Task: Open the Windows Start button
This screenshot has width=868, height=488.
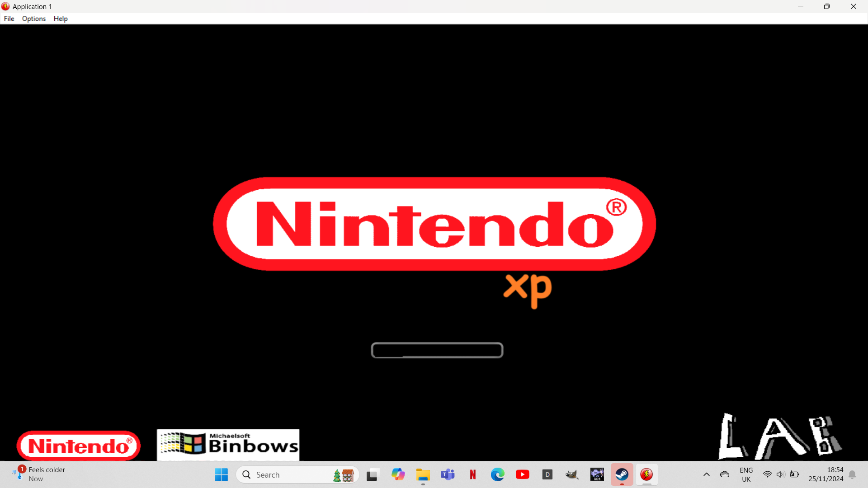Action: pos(221,474)
